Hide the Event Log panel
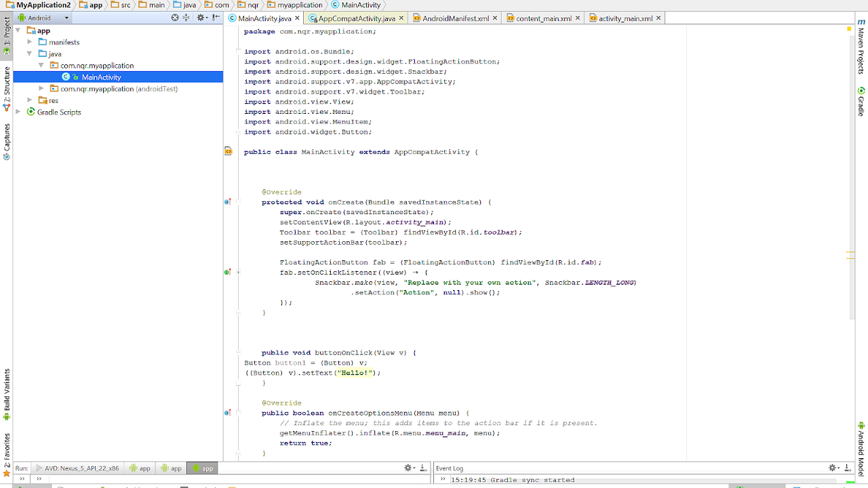The height and width of the screenshot is (488, 868). point(848,468)
